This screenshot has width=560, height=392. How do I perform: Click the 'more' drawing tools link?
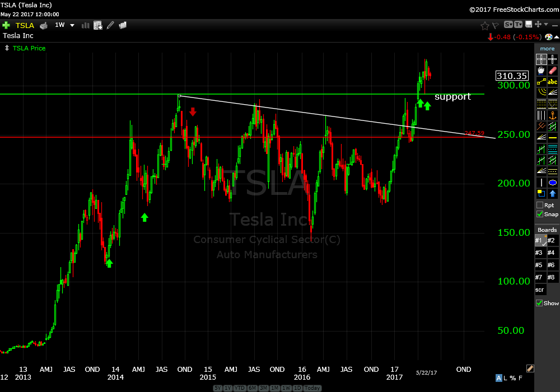pos(547,49)
